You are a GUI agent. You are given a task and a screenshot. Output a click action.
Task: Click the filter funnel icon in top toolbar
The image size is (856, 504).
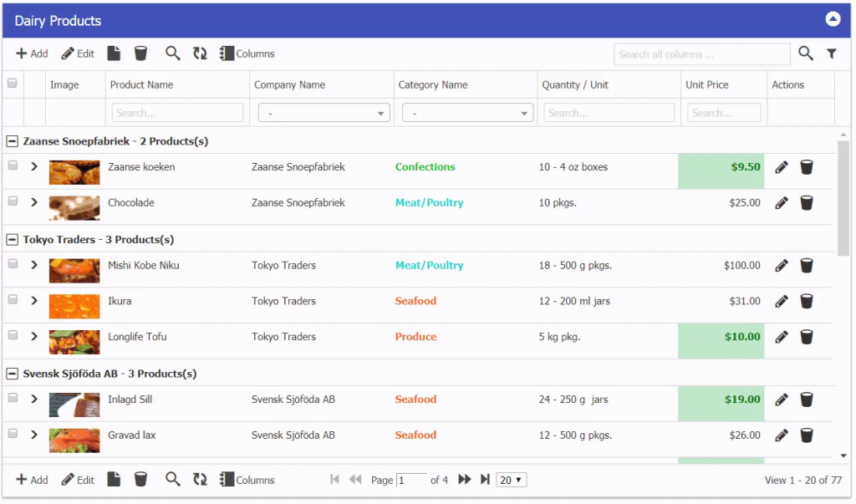[831, 53]
